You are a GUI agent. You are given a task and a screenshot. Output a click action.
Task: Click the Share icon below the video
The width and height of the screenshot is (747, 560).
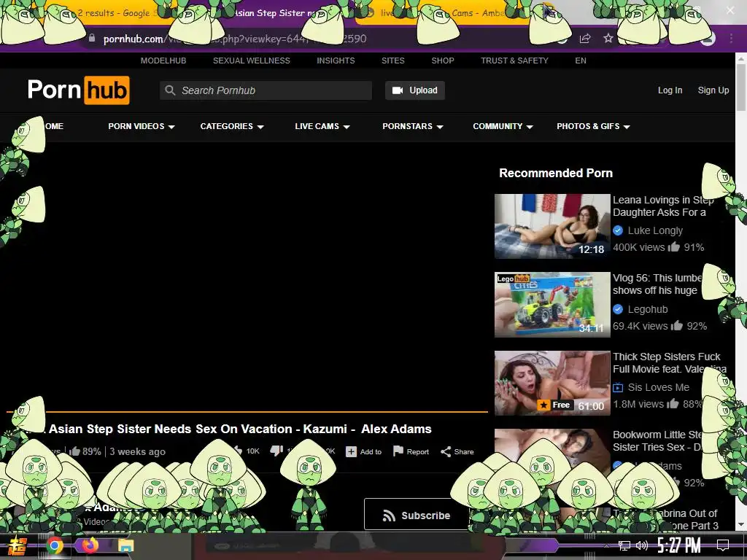446,451
